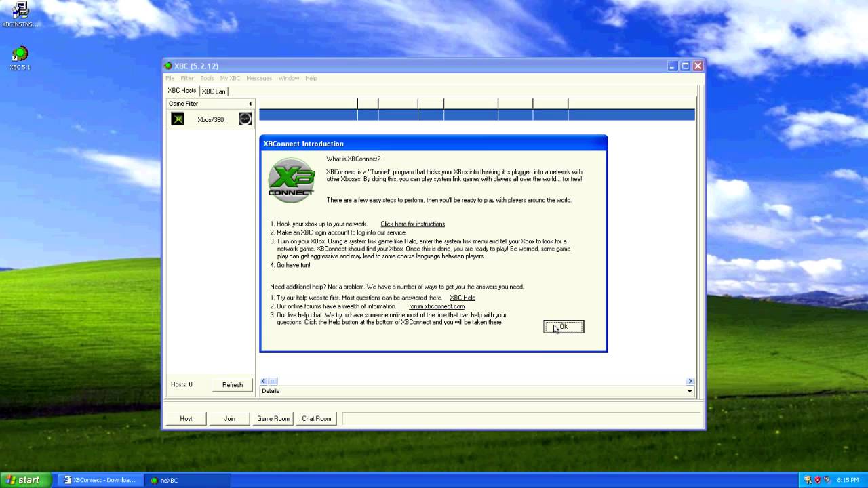Click the Ok button in the introduction dialog

564,327
